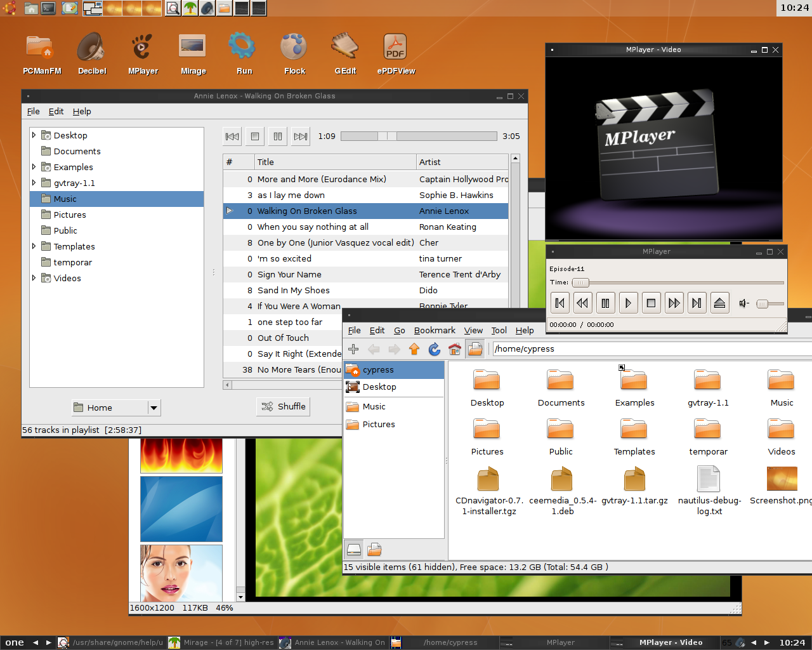Launch the Decibel audio player icon
This screenshot has height=650, width=812.
(92, 53)
